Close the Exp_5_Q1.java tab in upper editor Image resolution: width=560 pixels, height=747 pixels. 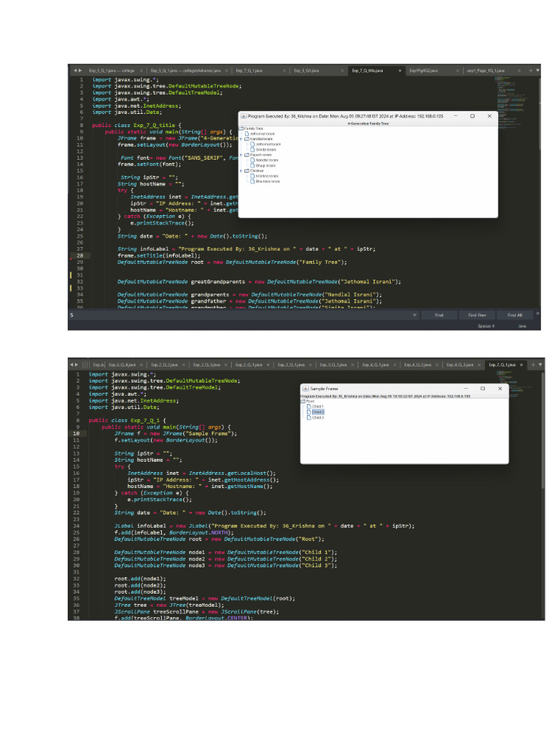click(343, 71)
